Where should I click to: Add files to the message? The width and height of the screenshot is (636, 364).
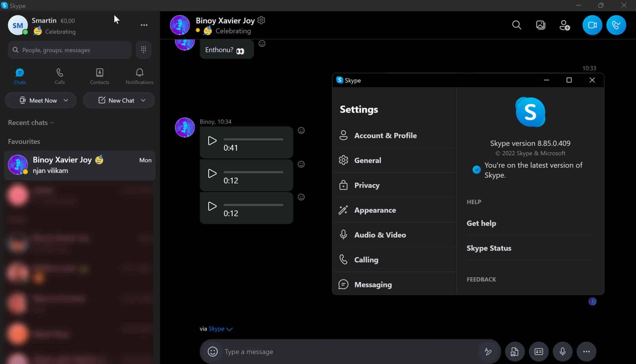(515, 352)
